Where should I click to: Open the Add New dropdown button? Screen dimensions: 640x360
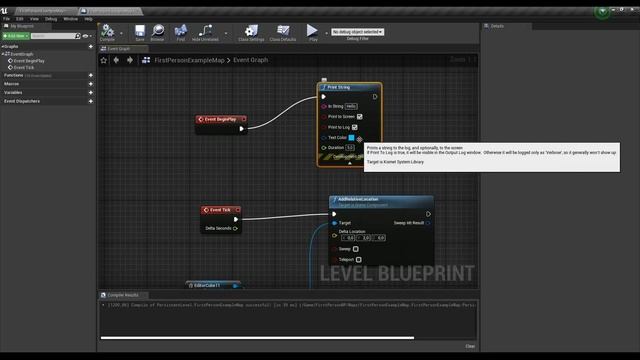(x=16, y=36)
